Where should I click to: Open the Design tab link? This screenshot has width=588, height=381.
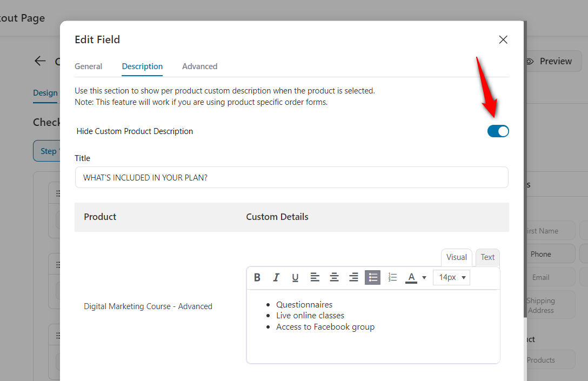pos(45,92)
